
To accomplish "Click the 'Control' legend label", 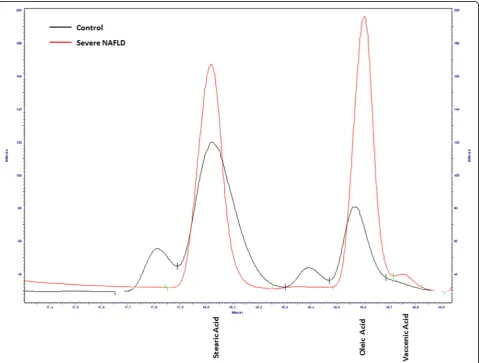I will point(90,27).
